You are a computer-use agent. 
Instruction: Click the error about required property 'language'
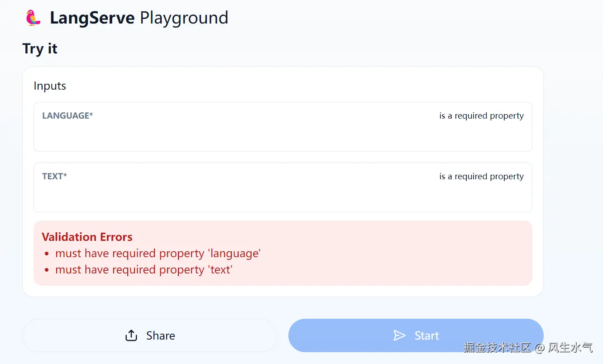158,254
